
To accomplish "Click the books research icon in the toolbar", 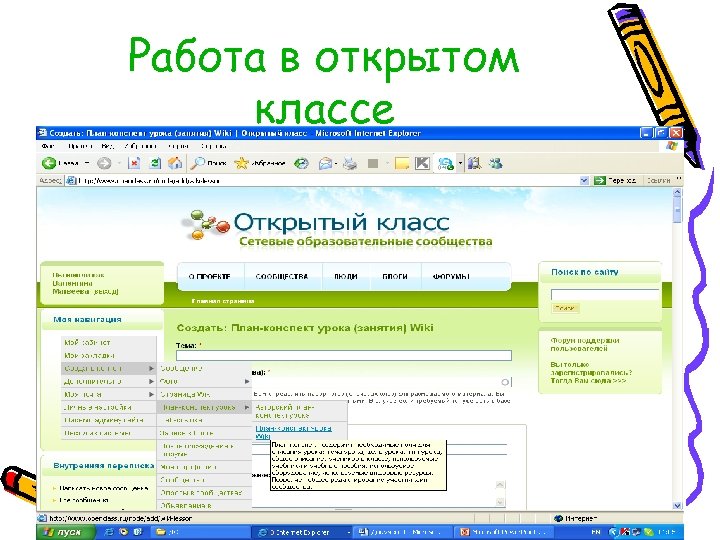I will tap(474, 163).
